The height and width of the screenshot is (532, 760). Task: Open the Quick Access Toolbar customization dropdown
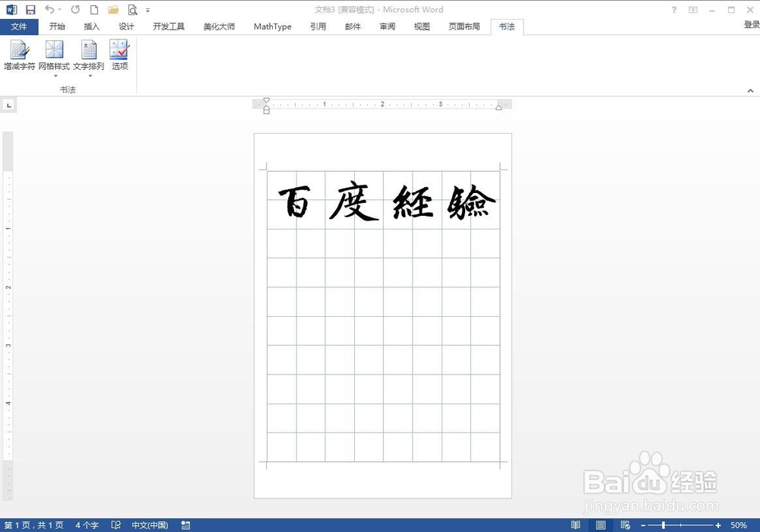coord(147,10)
